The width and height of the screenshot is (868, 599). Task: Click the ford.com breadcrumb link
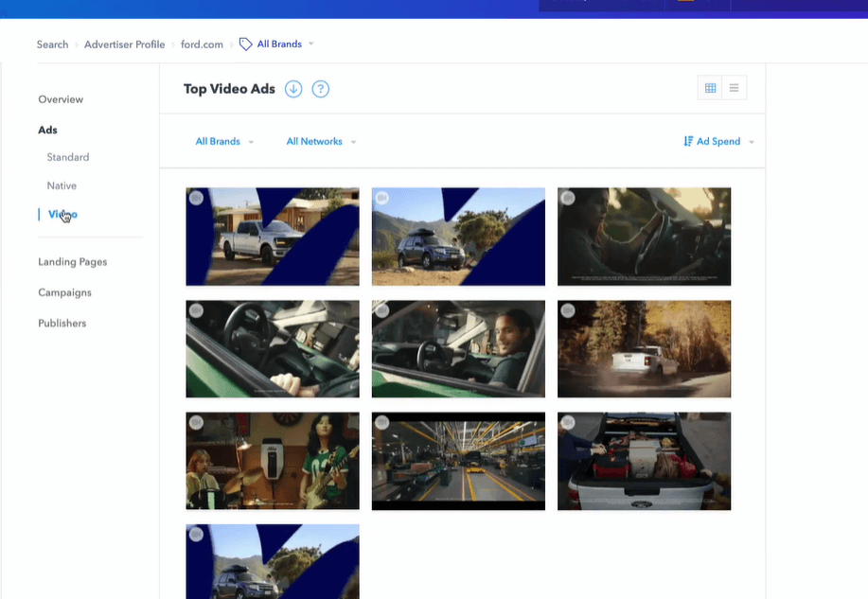tap(201, 44)
